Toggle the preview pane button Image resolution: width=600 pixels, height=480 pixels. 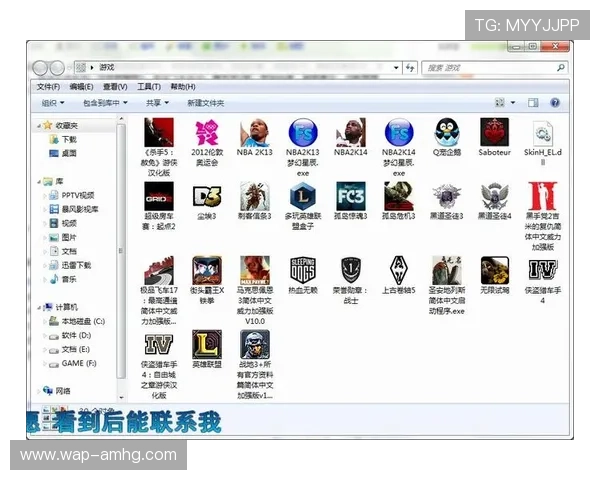click(x=533, y=103)
